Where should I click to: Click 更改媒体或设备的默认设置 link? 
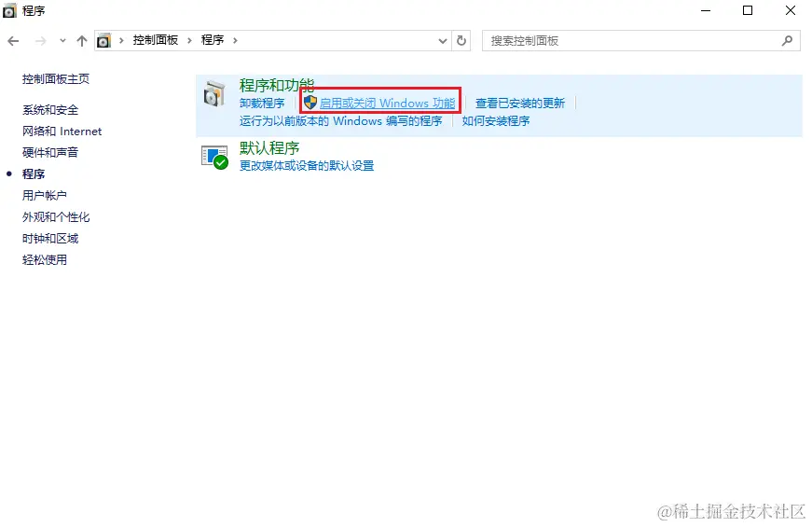(307, 166)
